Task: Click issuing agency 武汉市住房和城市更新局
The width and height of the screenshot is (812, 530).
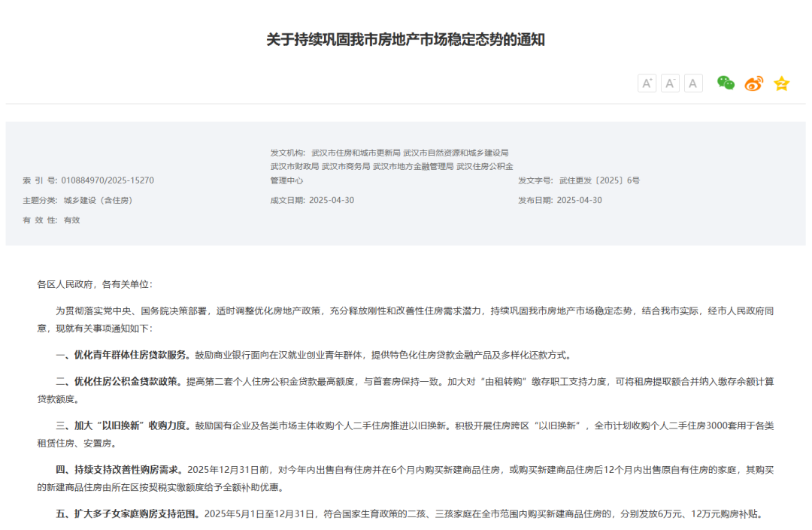Action: (356, 153)
